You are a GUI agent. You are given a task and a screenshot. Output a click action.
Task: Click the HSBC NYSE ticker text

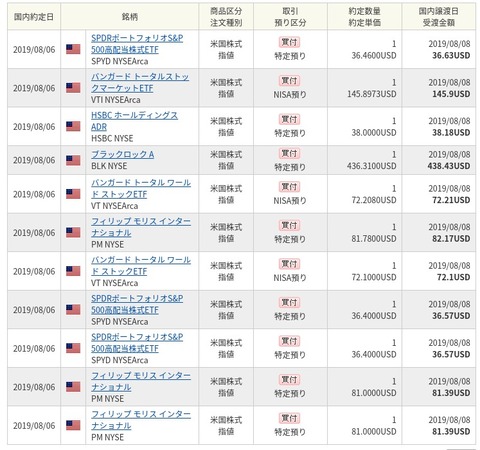click(112, 138)
